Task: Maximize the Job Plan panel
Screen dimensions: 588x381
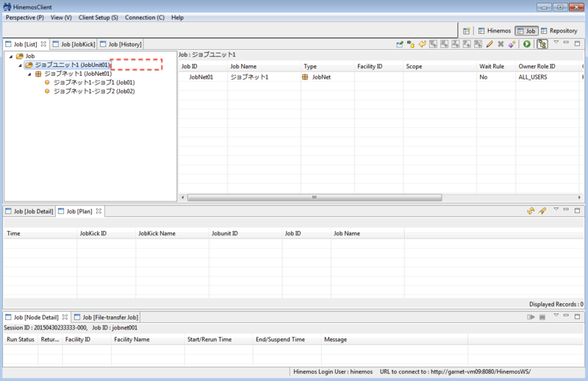Action: 578,210
